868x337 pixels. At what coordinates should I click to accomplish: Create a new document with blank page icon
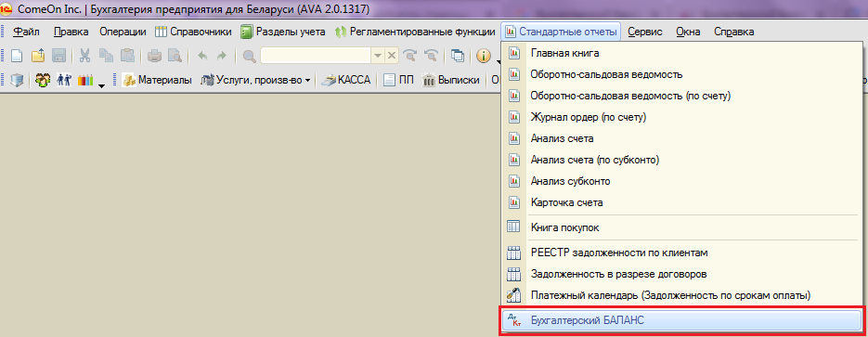(x=18, y=56)
